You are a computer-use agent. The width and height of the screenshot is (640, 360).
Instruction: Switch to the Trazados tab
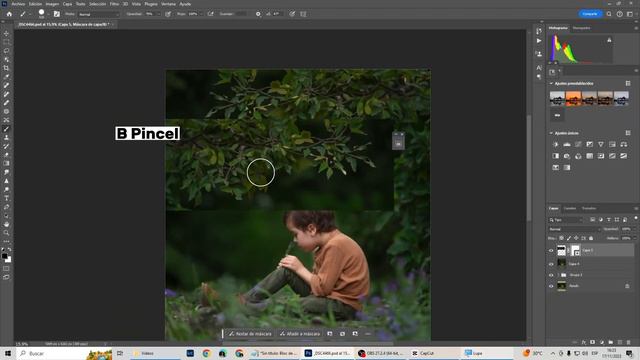click(589, 209)
